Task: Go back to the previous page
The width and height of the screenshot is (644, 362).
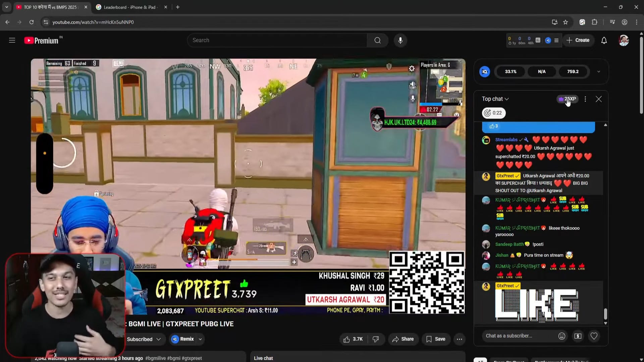Action: tap(7, 22)
